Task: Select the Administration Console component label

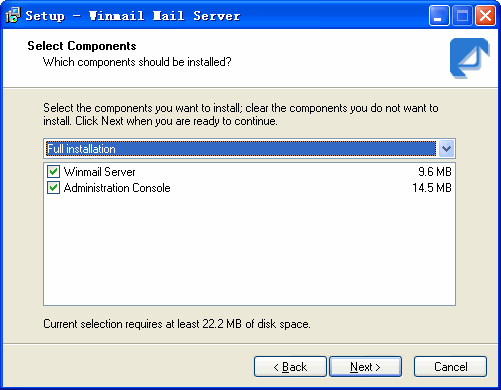Action: point(117,188)
